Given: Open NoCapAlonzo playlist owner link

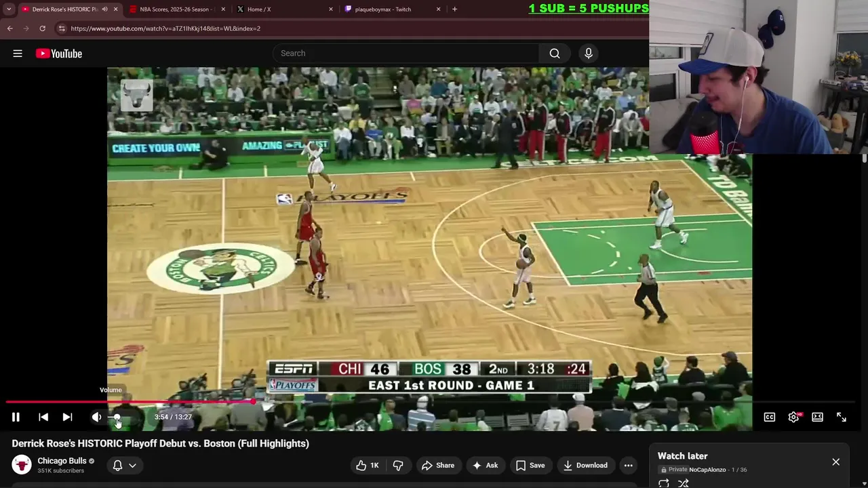Looking at the screenshot, I should (x=707, y=470).
